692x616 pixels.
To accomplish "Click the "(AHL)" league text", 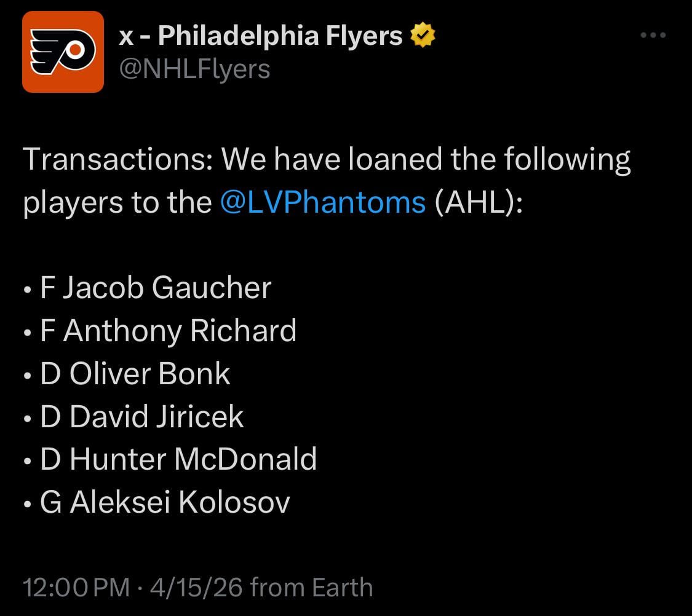I will click(x=479, y=202).
